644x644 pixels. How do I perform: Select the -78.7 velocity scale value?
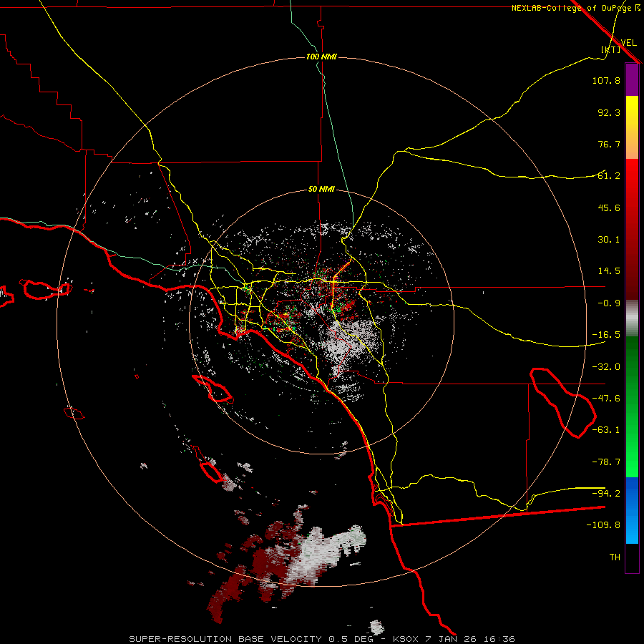(606, 462)
